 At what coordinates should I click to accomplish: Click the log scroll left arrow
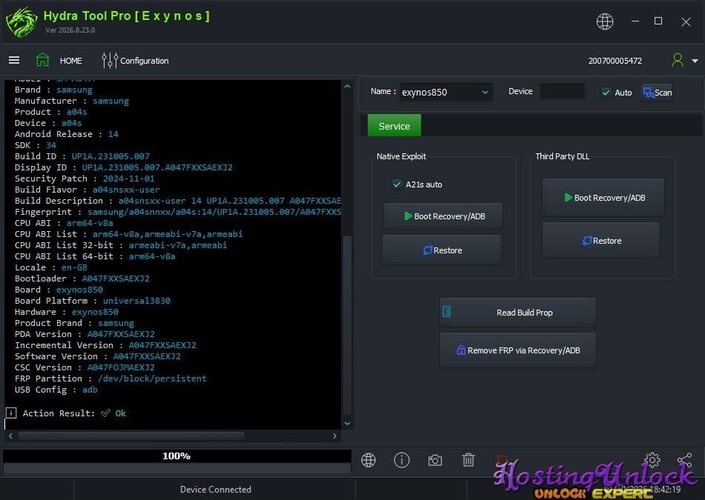pyautogui.click(x=10, y=435)
